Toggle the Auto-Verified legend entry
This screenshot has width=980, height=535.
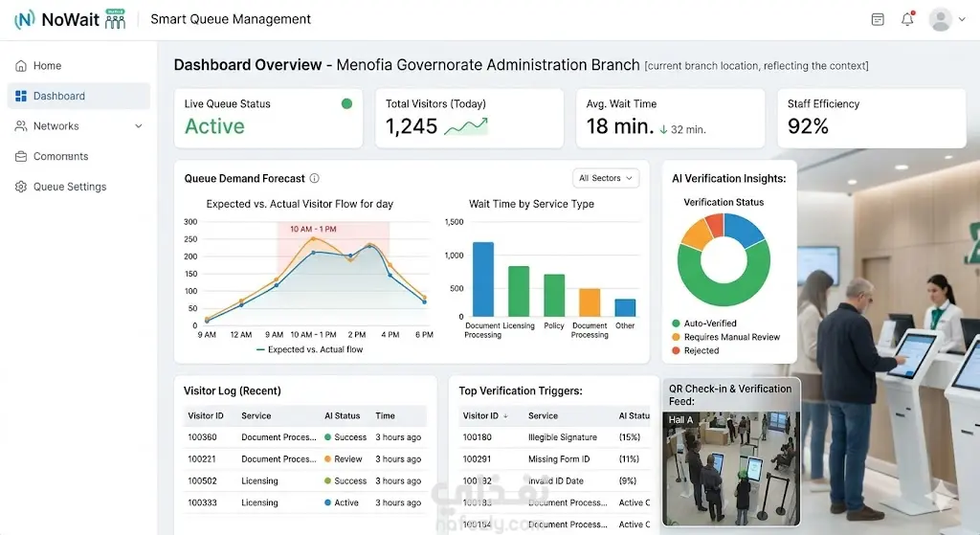tap(704, 323)
